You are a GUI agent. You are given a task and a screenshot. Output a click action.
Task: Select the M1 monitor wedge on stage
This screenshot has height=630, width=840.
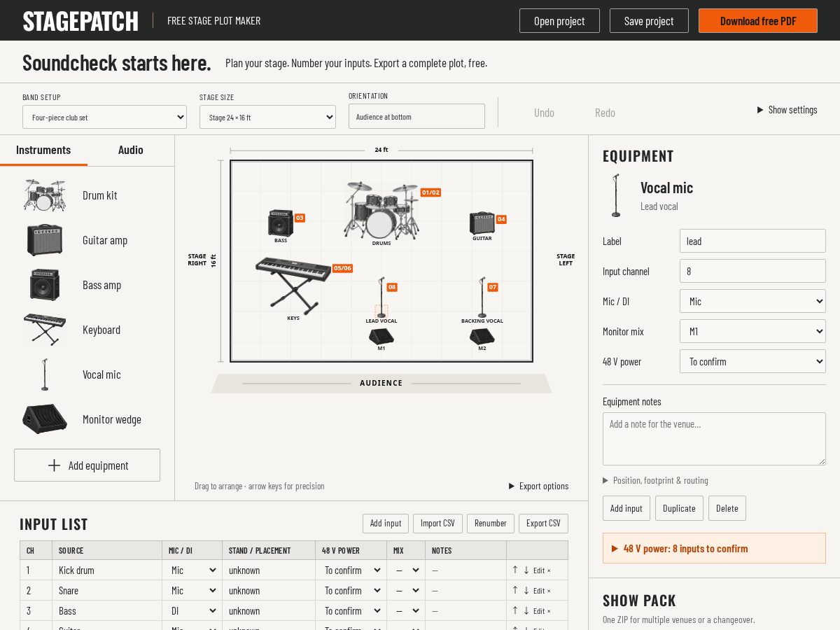tap(381, 337)
